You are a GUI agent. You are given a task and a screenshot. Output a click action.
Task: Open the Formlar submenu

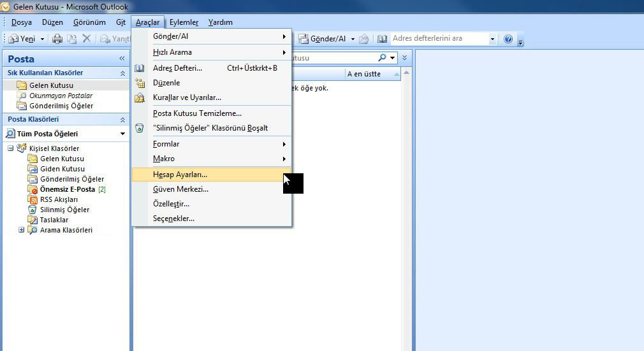[x=212, y=144]
